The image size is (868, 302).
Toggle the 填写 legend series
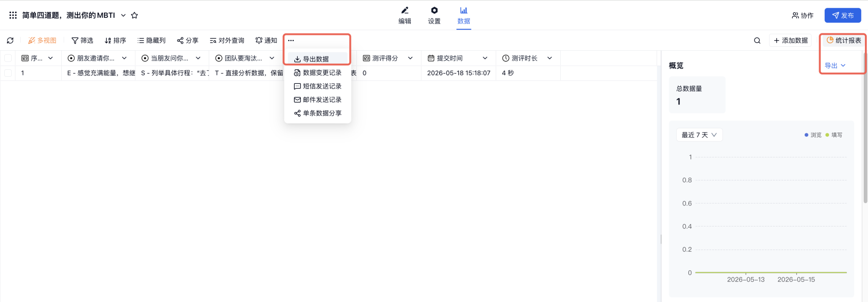coord(834,135)
